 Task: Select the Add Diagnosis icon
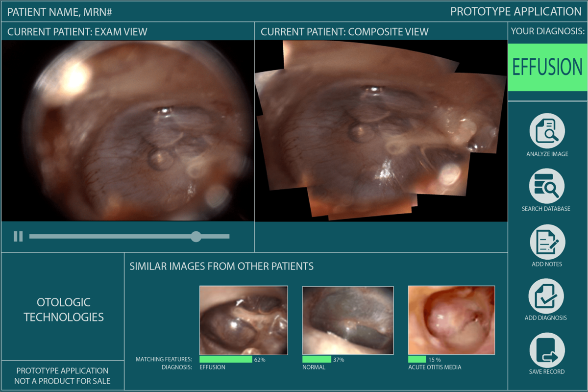click(546, 296)
